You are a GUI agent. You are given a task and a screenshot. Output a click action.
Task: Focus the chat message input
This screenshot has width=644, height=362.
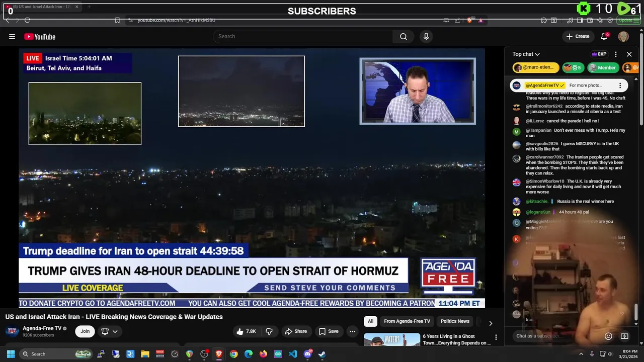(556, 336)
